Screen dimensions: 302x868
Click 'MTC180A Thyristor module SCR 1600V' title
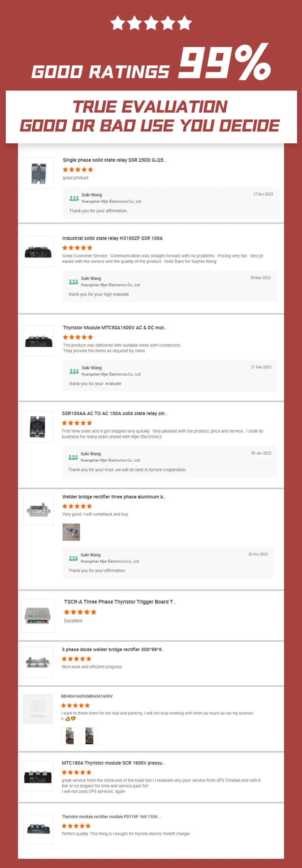113,763
